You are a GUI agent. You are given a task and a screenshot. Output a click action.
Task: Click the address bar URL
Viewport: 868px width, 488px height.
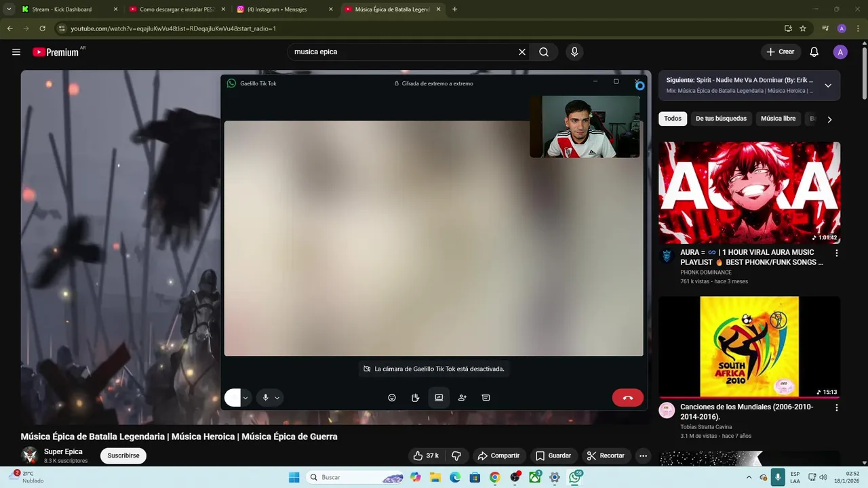click(173, 28)
